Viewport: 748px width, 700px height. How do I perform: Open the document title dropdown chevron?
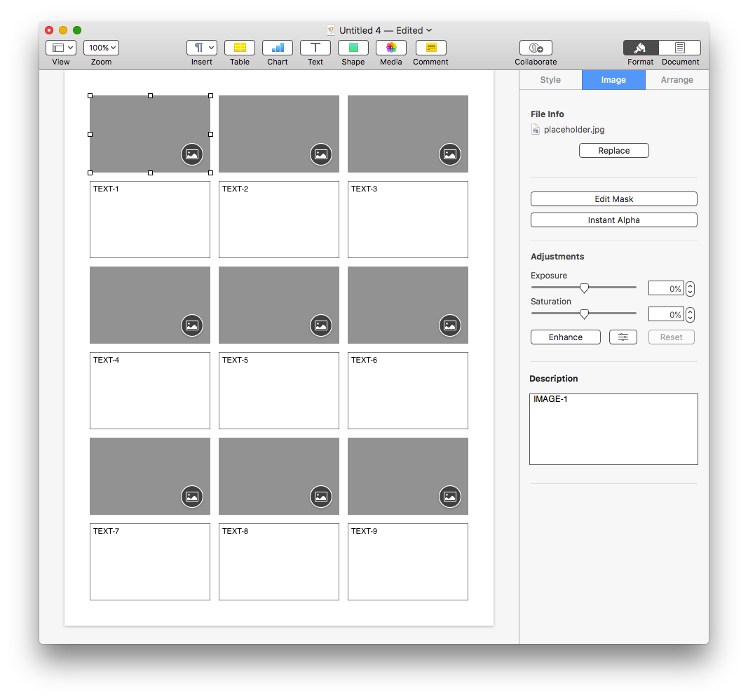[x=429, y=30]
